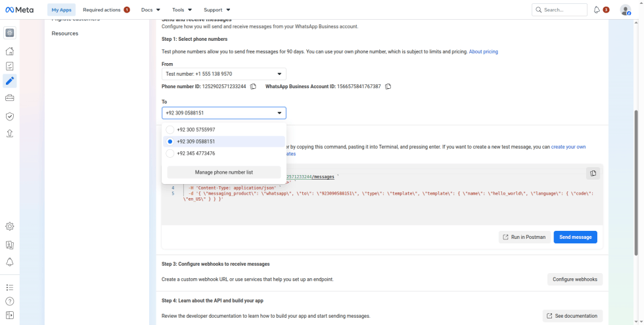The width and height of the screenshot is (644, 325).
Task: Open the app roles badge icon
Action: (10, 245)
